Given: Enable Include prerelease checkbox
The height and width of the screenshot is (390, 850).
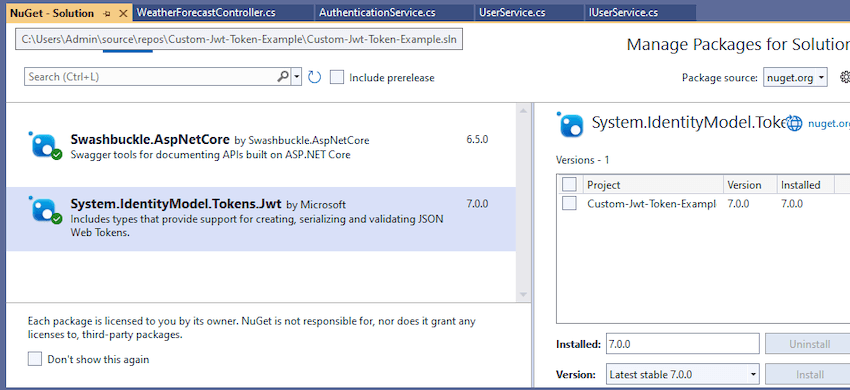Looking at the screenshot, I should pyautogui.click(x=337, y=78).
